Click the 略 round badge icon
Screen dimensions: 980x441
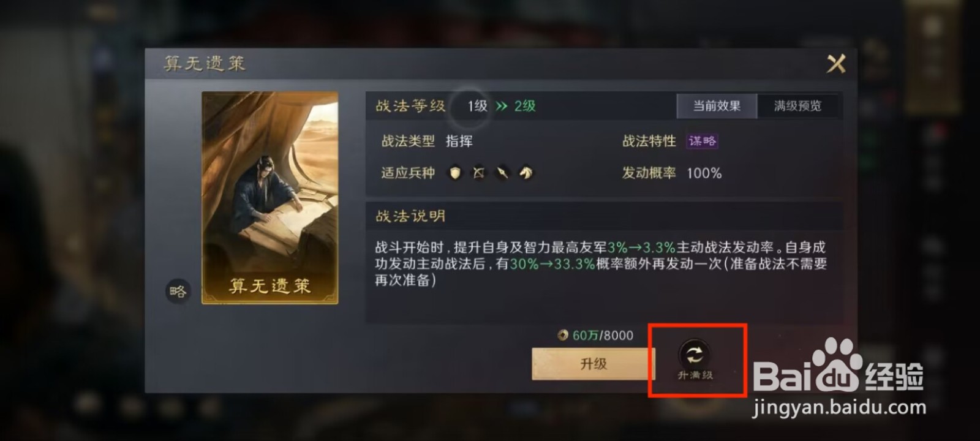tap(178, 292)
